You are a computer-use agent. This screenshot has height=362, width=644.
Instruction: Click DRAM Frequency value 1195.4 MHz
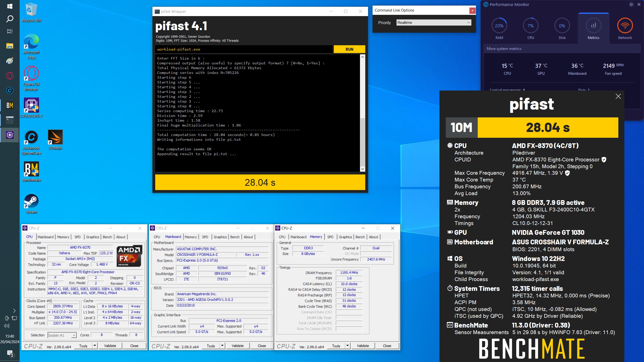pyautogui.click(x=349, y=273)
